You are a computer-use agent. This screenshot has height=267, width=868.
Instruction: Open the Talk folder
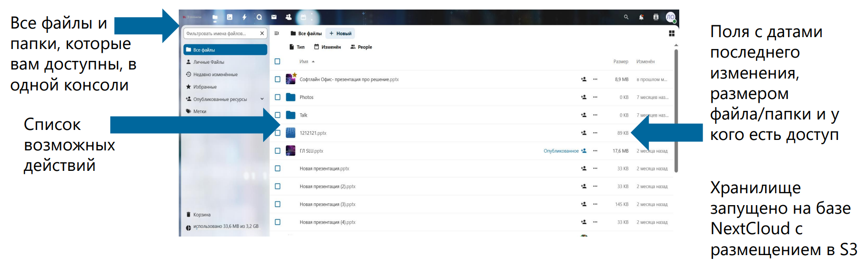303,115
